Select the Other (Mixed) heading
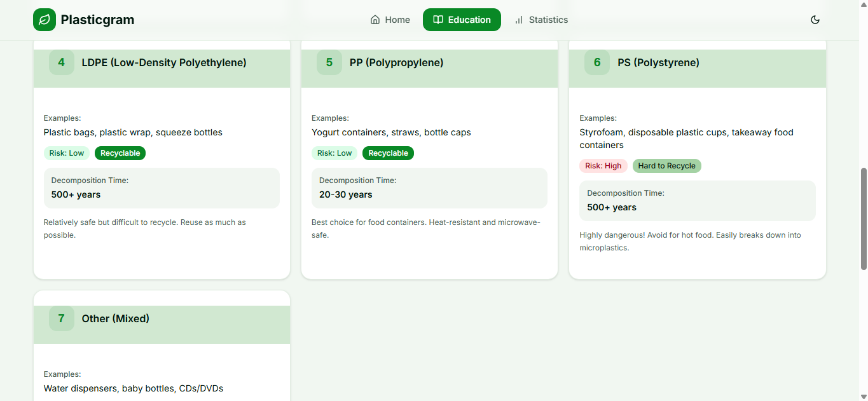868x401 pixels. [116, 318]
